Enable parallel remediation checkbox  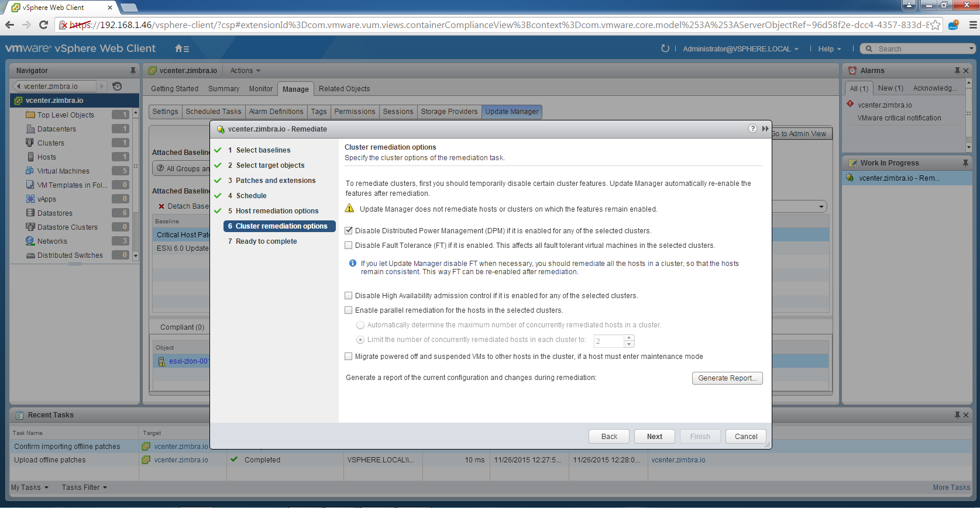(349, 310)
